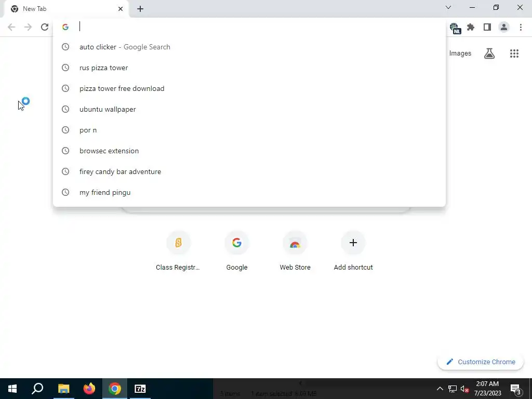Expand the tab search chevron
Image resolution: width=532 pixels, height=399 pixels.
point(448,7)
